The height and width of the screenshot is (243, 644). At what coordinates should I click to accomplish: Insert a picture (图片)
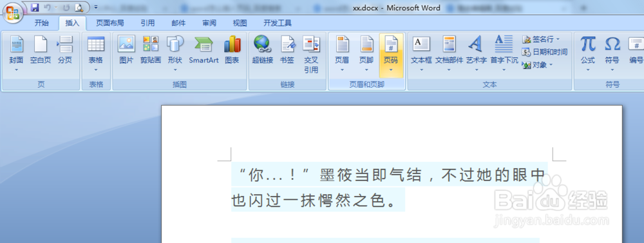tap(126, 50)
